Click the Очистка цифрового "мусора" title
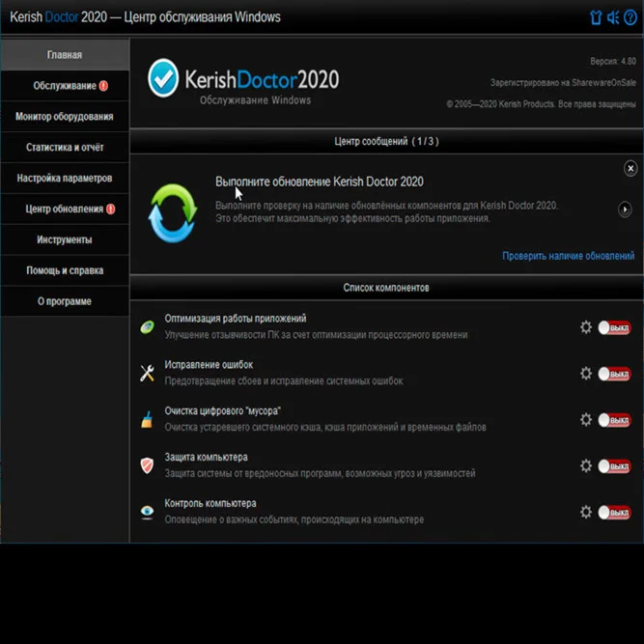Screen dimensions: 644x644 pos(223,411)
